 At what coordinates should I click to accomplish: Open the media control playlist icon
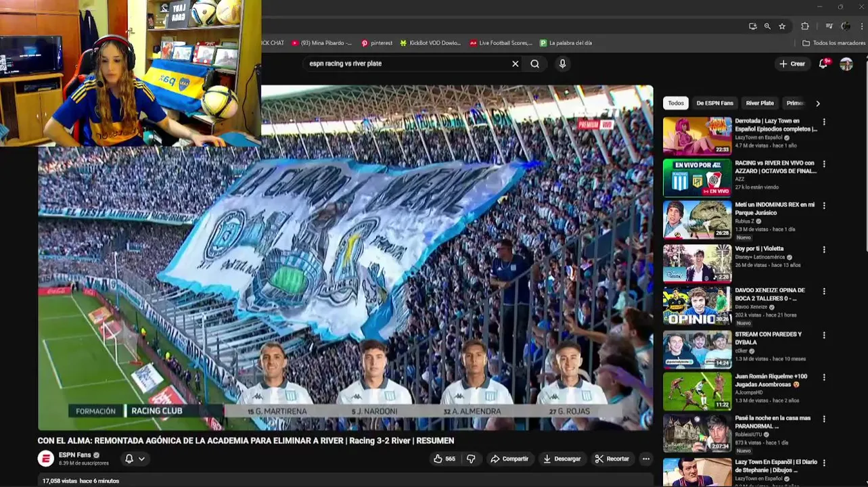click(x=829, y=26)
